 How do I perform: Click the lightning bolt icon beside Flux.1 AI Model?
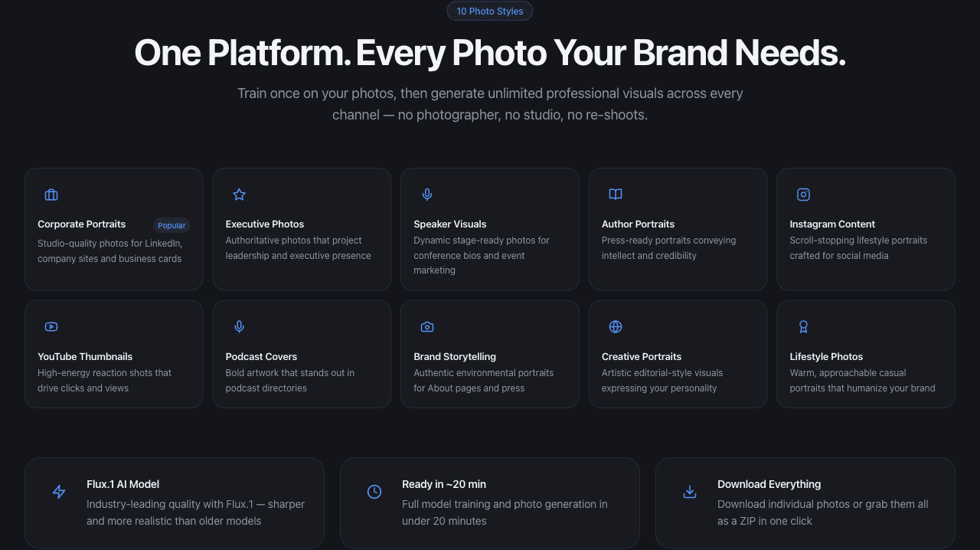(59, 492)
